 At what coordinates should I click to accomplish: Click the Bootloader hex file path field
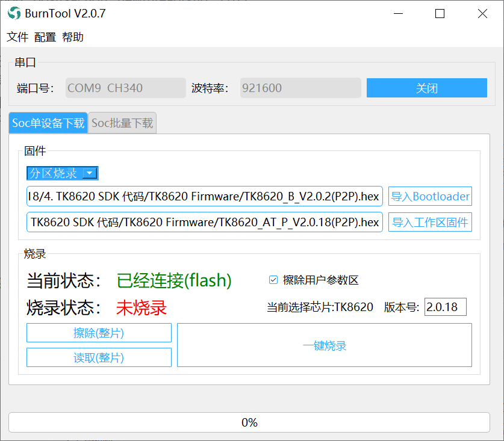[204, 196]
